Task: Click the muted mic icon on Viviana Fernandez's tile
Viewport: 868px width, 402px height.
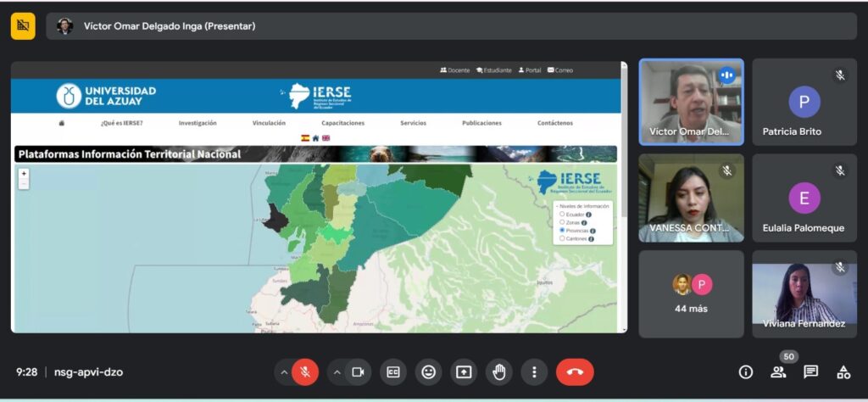Action: tap(840, 267)
